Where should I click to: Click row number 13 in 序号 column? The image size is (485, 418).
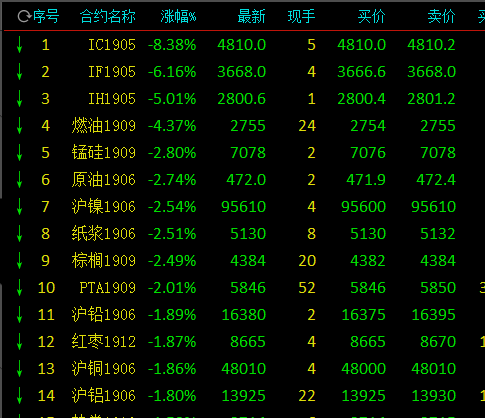coord(46,369)
